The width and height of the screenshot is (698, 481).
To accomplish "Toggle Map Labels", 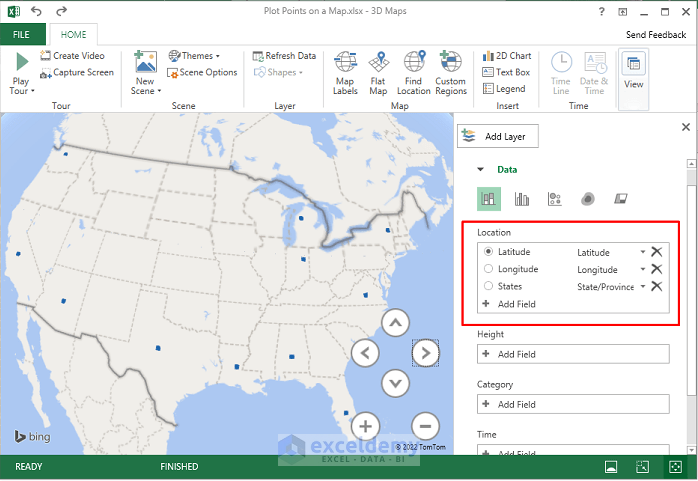I will click(x=345, y=73).
